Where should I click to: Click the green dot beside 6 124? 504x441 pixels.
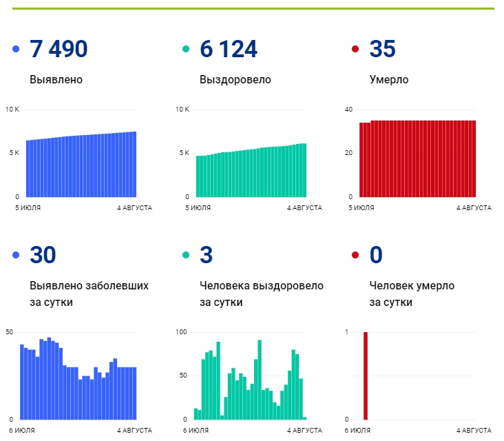coord(186,49)
